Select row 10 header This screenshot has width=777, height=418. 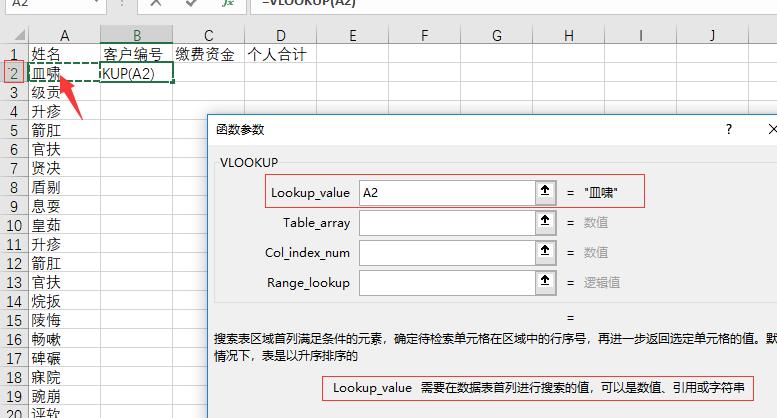point(14,225)
